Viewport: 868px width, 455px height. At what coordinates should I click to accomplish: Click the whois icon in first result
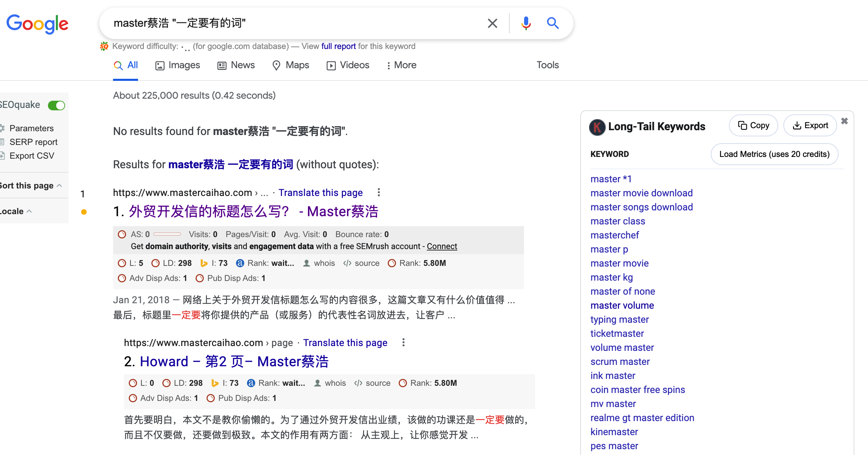pyautogui.click(x=307, y=263)
